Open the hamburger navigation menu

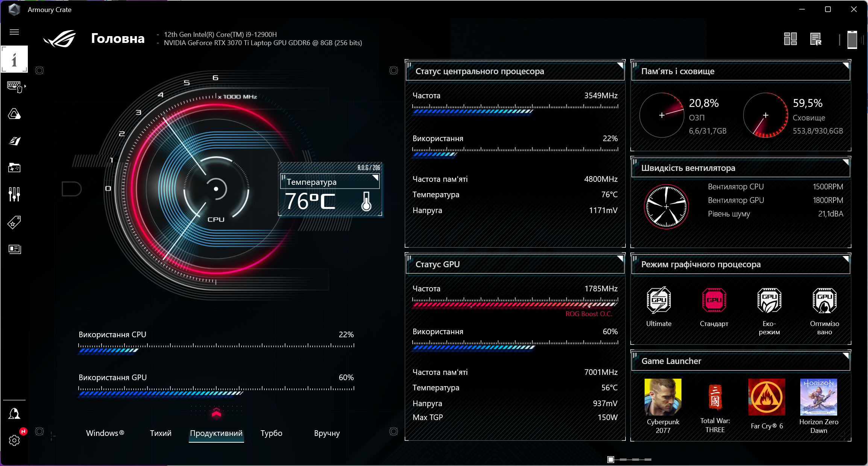[x=14, y=32]
